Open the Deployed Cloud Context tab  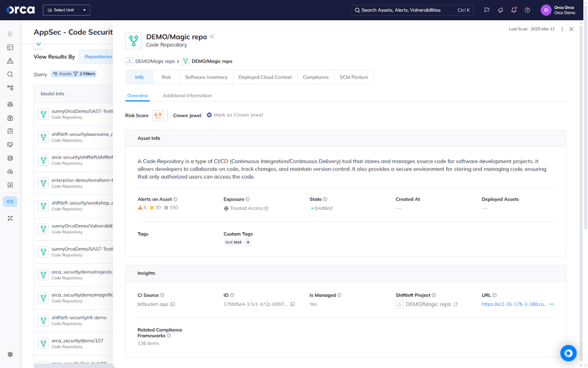[x=265, y=77]
